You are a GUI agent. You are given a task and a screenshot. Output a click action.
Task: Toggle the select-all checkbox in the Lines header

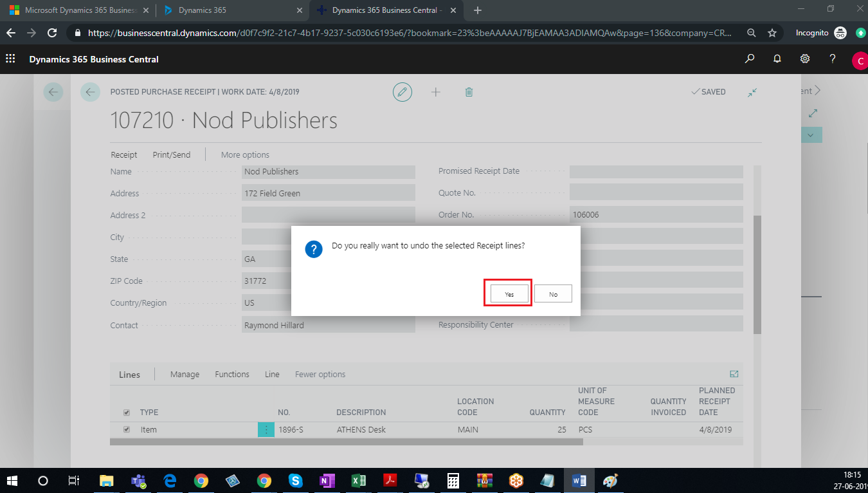[x=127, y=413]
